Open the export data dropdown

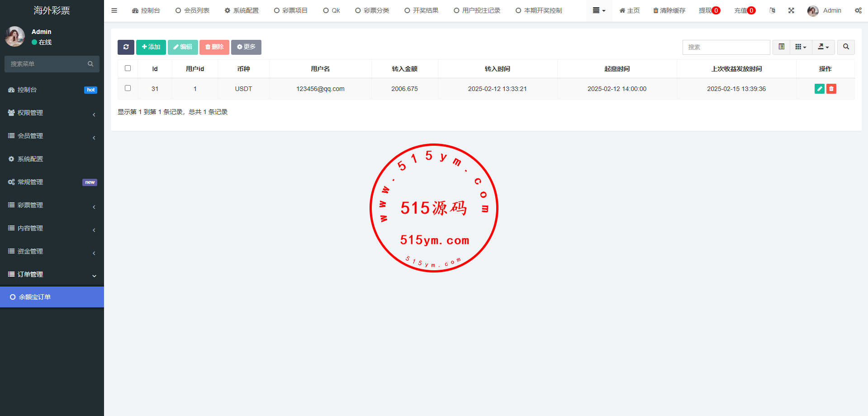[823, 47]
